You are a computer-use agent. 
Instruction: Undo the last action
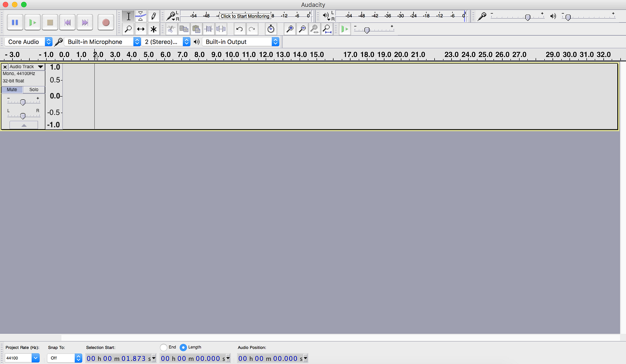coord(239,29)
